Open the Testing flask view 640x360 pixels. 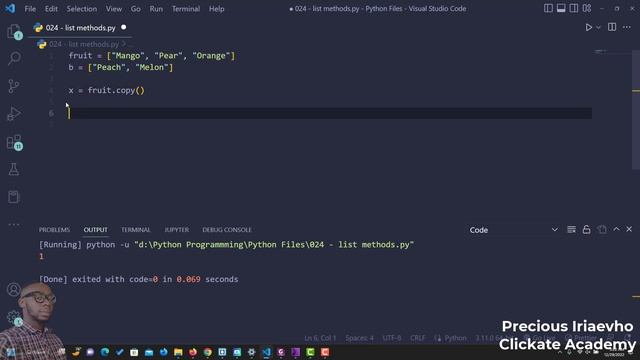pyautogui.click(x=14, y=169)
